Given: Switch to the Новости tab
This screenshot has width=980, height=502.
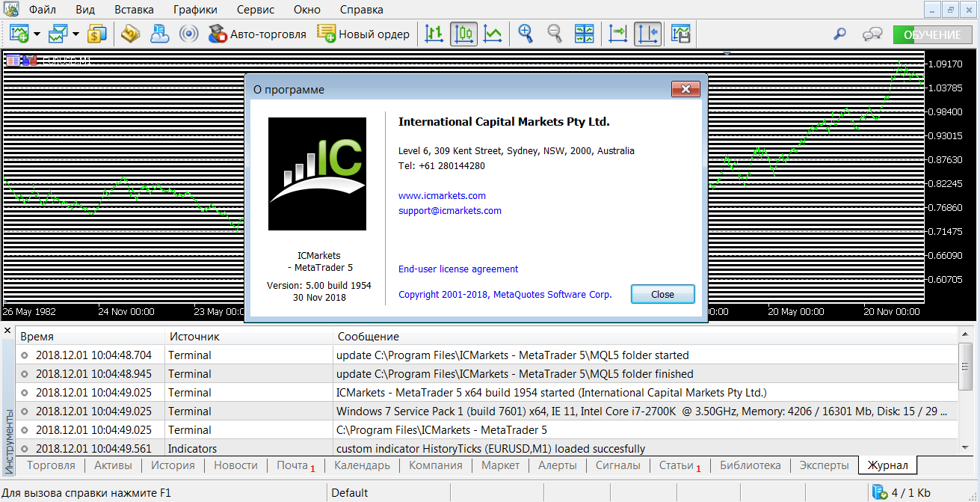Looking at the screenshot, I should (x=235, y=465).
